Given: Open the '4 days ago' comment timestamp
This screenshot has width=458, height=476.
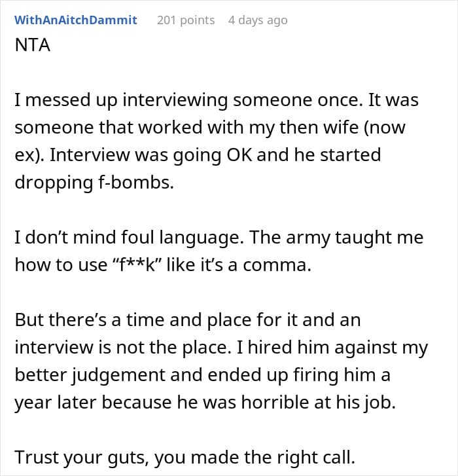Looking at the screenshot, I should point(258,20).
